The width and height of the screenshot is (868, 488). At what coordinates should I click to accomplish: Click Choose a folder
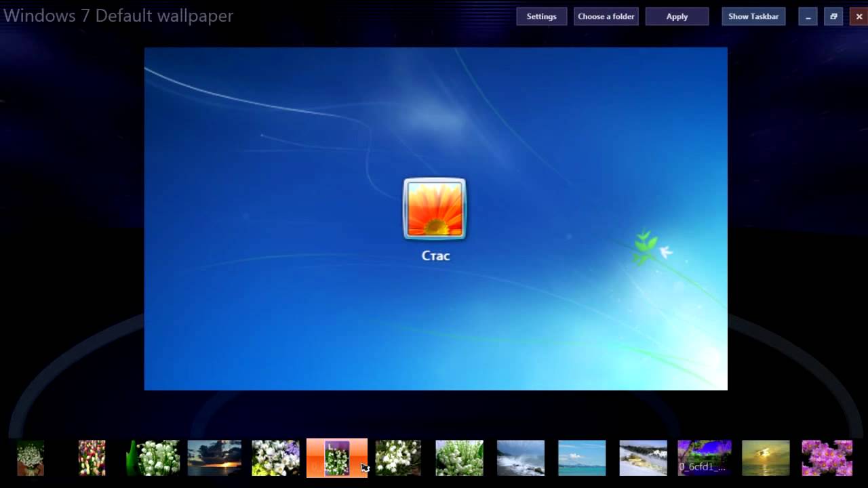pyautogui.click(x=606, y=16)
